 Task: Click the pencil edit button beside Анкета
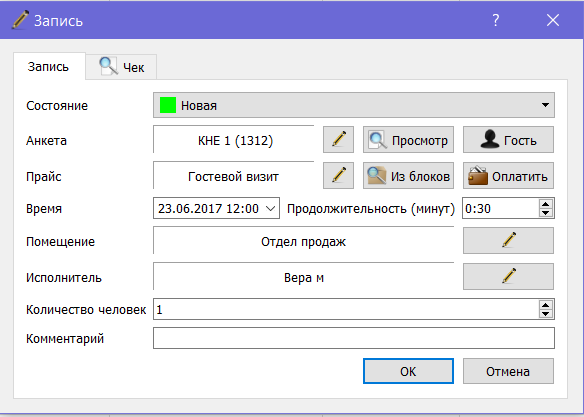point(338,140)
